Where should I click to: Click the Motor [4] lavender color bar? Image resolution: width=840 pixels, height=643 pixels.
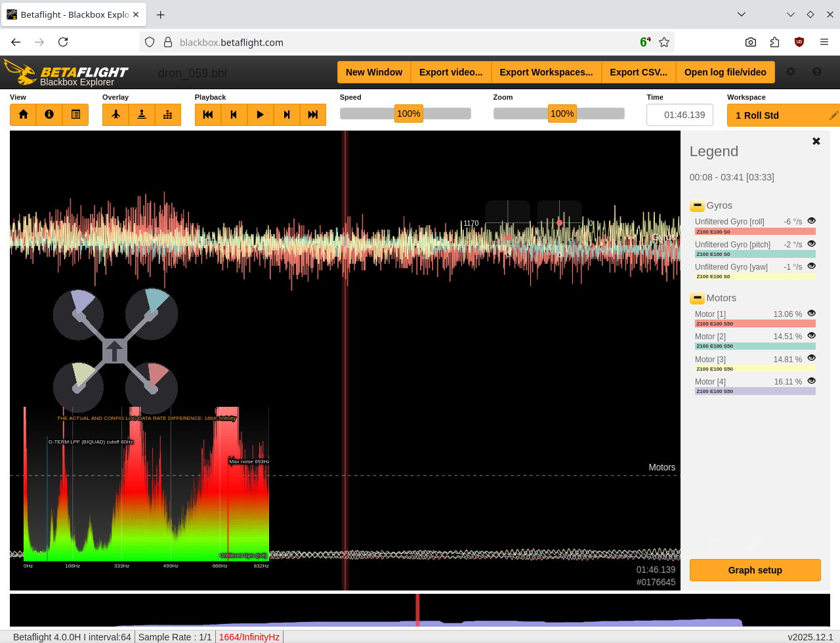point(755,391)
